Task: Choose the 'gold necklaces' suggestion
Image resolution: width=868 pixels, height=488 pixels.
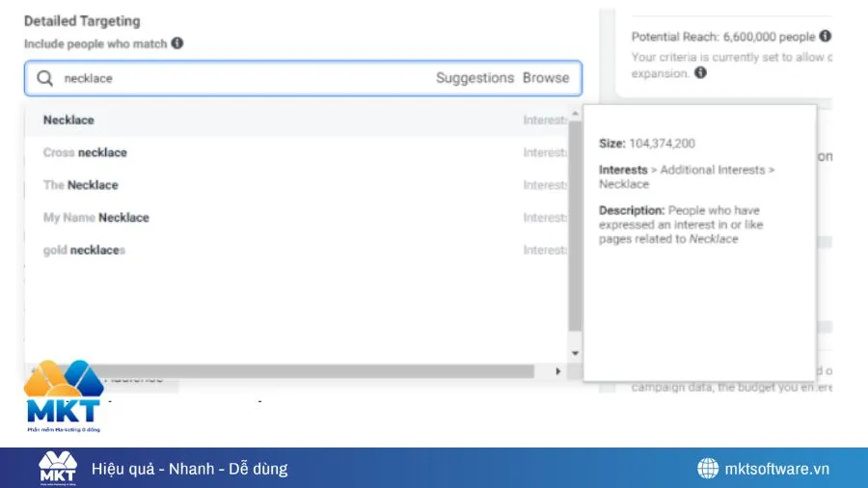Action: 85,251
